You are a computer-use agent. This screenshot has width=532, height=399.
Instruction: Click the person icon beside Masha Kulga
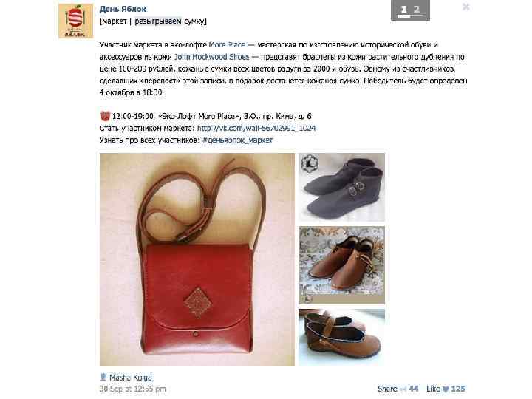103,377
